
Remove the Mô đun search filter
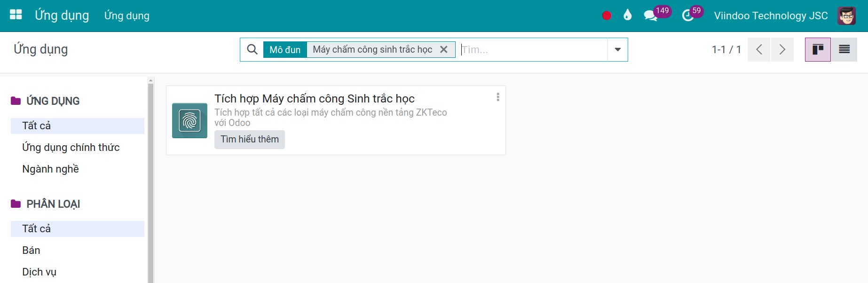coord(443,49)
